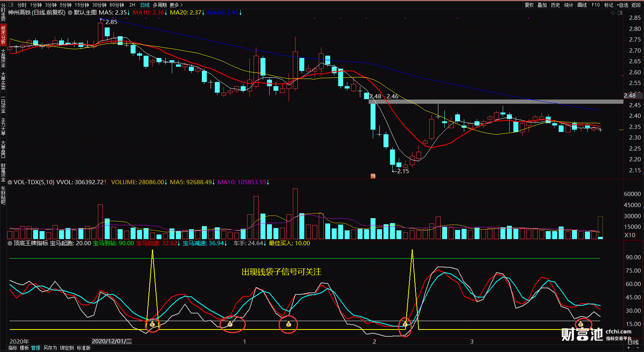Open 大盘资金 sidebar tab
This screenshot has width=644, height=352.
click(x=3, y=58)
